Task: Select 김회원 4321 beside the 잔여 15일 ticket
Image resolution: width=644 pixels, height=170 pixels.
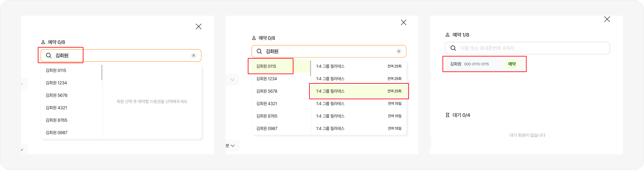Action: click(x=266, y=104)
